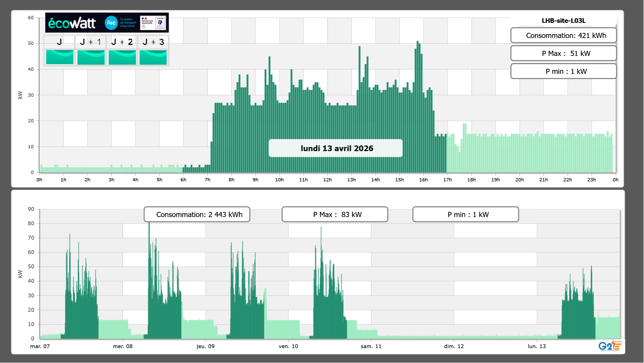Click the P Max : 51 kW box
The height and width of the screenshot is (363, 644).
tap(563, 53)
